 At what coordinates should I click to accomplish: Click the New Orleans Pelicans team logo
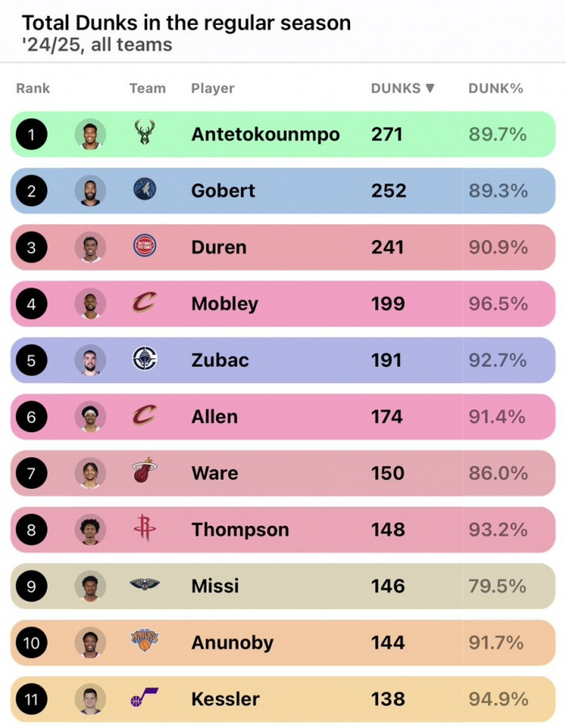coord(145,587)
